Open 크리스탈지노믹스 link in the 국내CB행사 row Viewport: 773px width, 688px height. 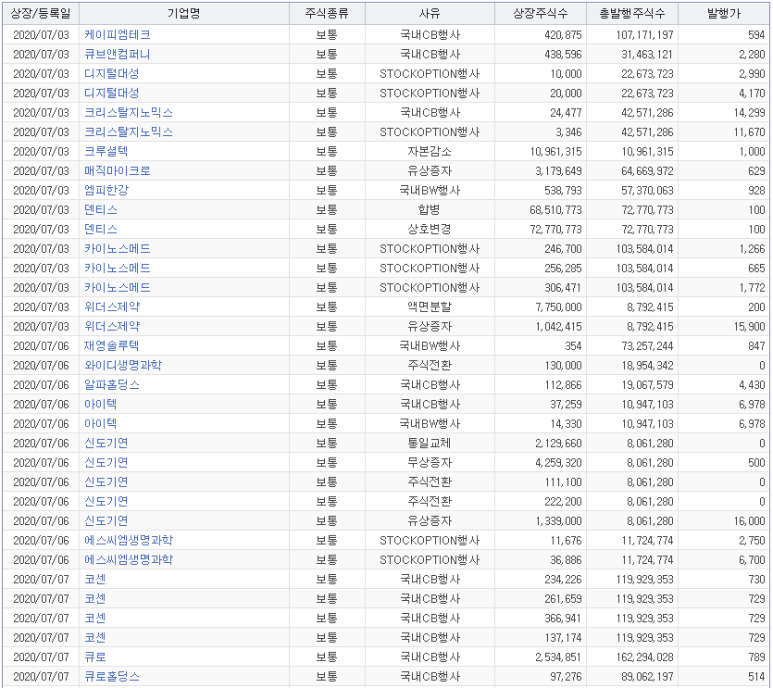tap(129, 112)
